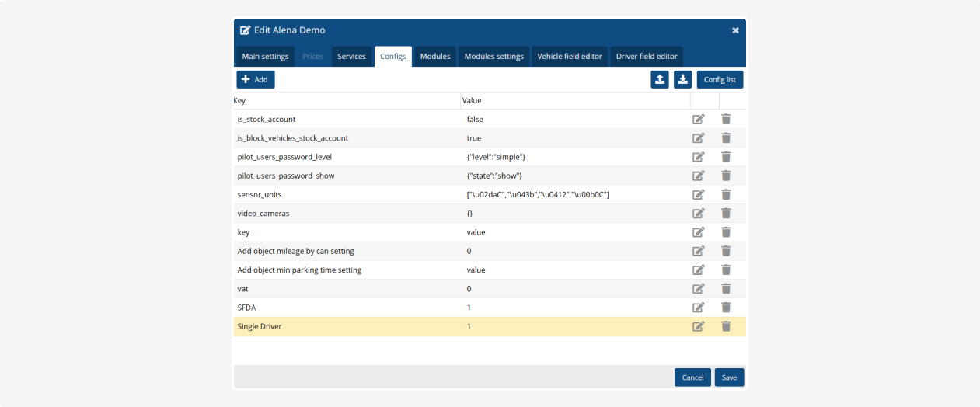This screenshot has width=980, height=407.
Task: Delete the video_cameras config entry
Action: [726, 213]
